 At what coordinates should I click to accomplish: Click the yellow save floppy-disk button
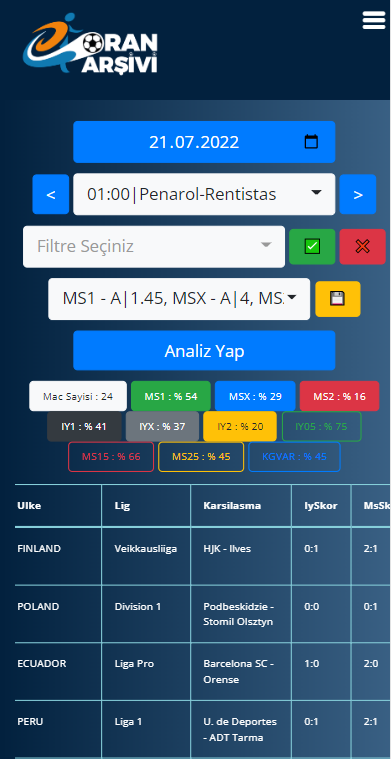(x=338, y=299)
